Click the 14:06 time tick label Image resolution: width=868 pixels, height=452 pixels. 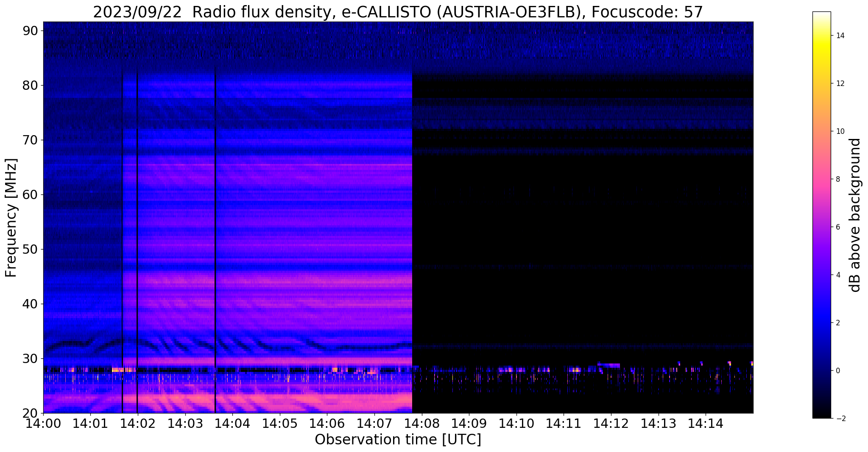pyautogui.click(x=327, y=423)
